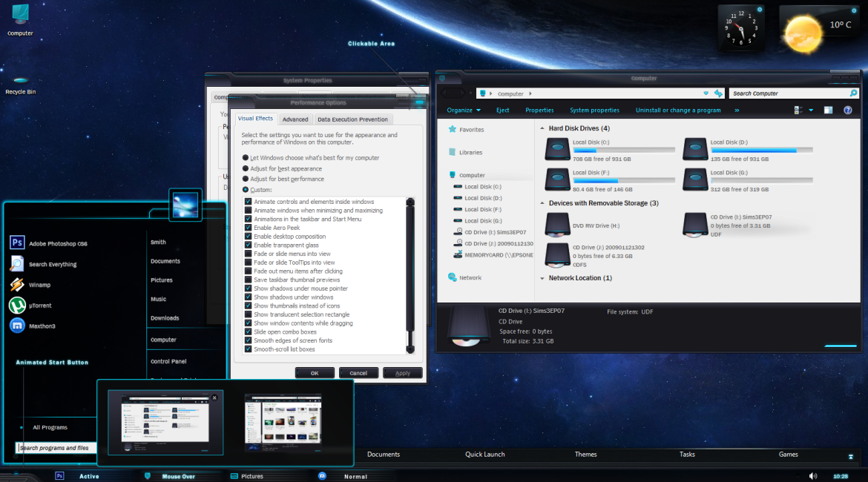
Task: Collapse the Hard Disk Drives group
Action: [542, 129]
